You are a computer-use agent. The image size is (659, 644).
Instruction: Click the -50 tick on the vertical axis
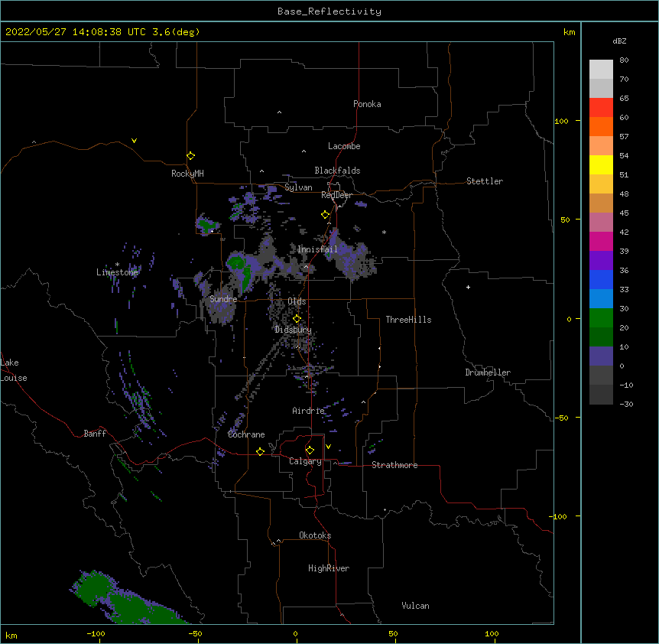click(561, 418)
